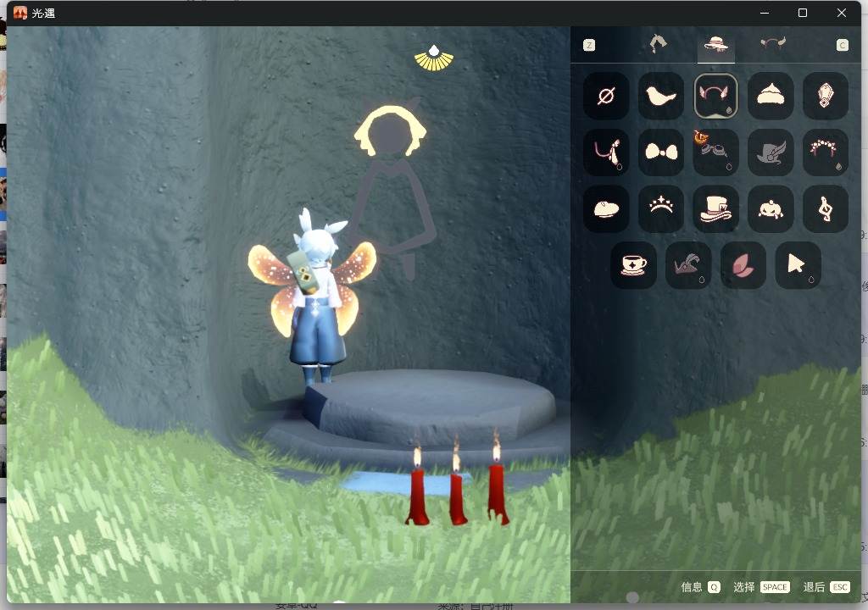Switch to the horn accessory tab
This screenshot has width=868, height=610.
(x=773, y=43)
